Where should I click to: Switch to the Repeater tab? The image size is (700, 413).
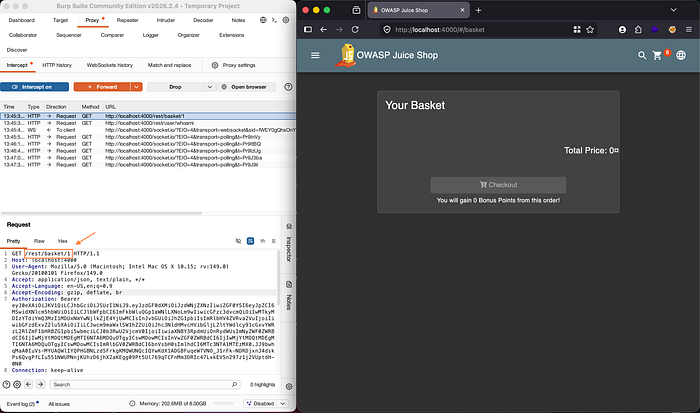tap(127, 20)
